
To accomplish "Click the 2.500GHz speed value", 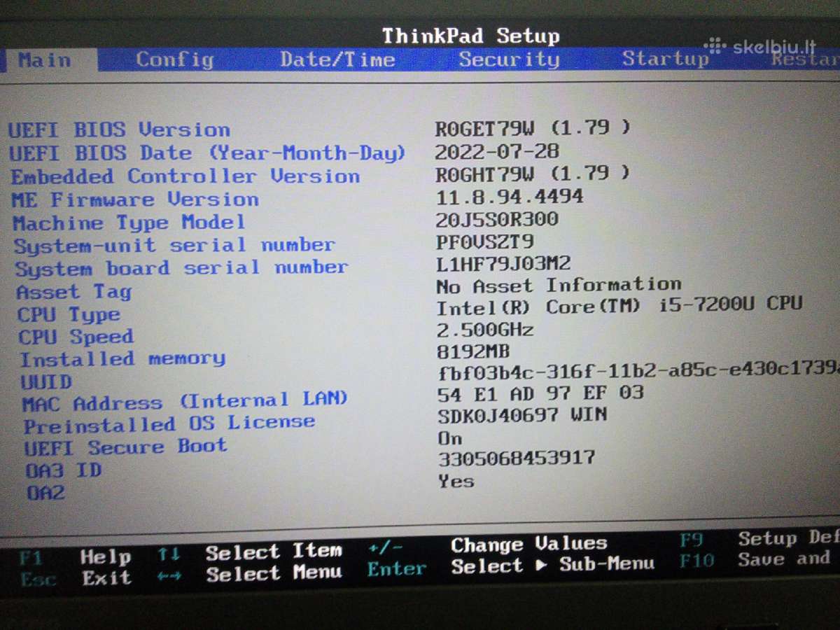I will (486, 330).
